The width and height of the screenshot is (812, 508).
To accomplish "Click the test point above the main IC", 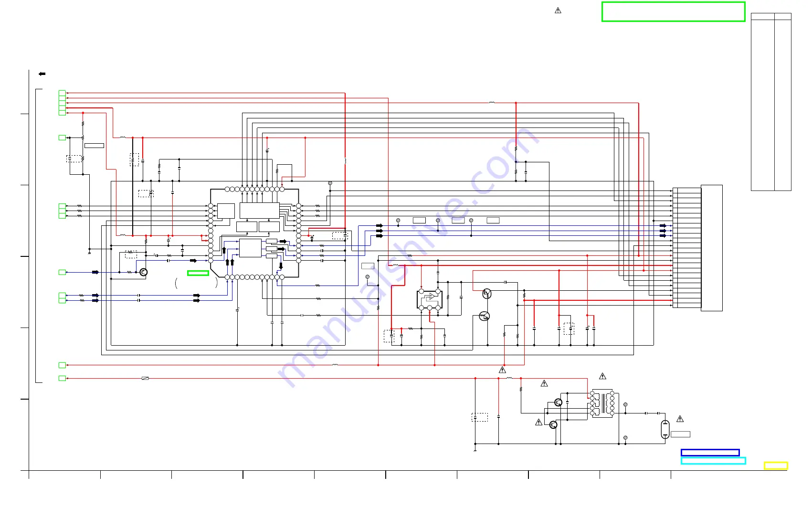I will click(x=330, y=183).
